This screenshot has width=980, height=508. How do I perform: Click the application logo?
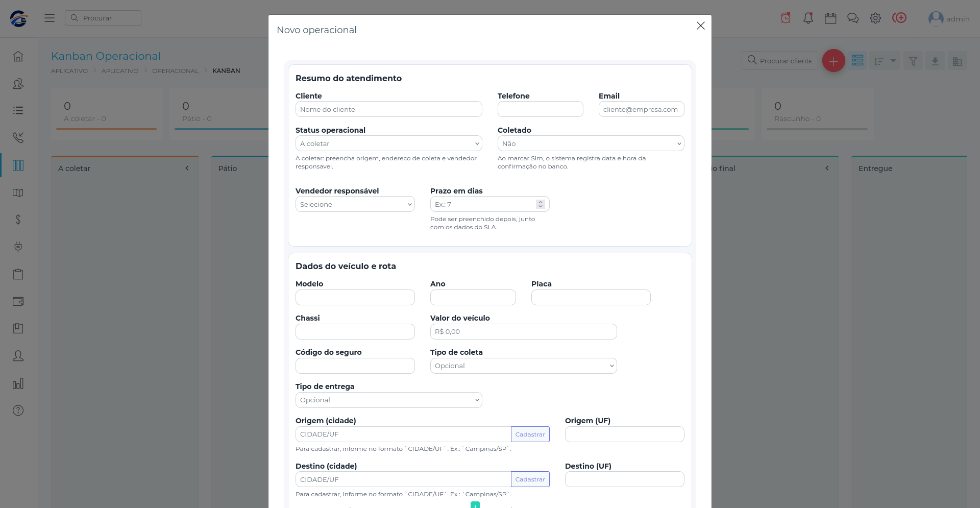pos(19,18)
